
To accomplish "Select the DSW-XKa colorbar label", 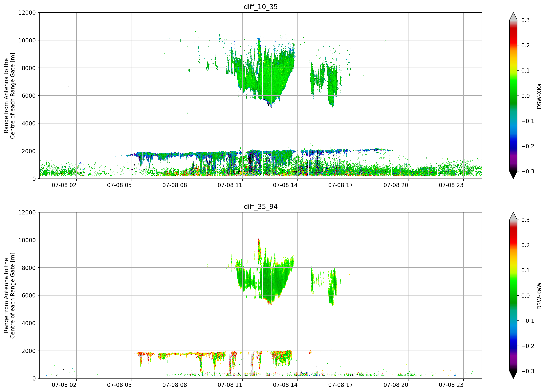I will [x=539, y=96].
